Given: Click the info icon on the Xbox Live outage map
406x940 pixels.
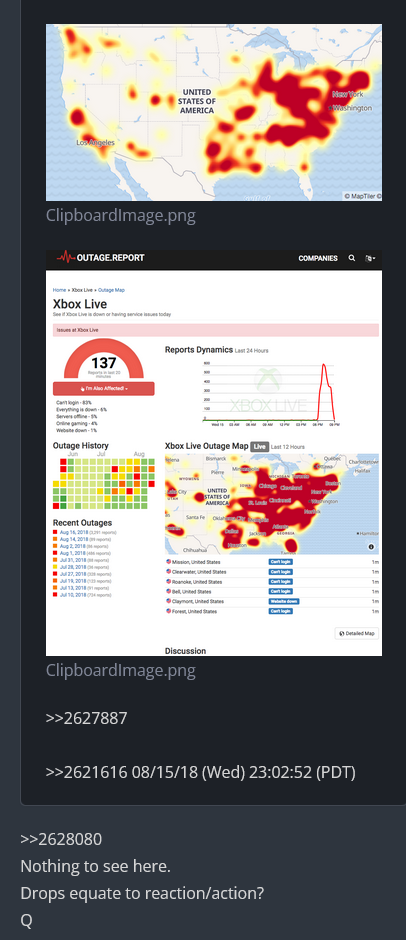Looking at the screenshot, I should coord(371,547).
